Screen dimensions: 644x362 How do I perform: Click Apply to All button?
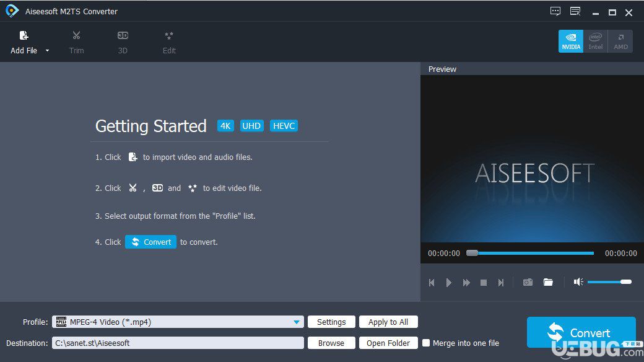[x=388, y=322]
